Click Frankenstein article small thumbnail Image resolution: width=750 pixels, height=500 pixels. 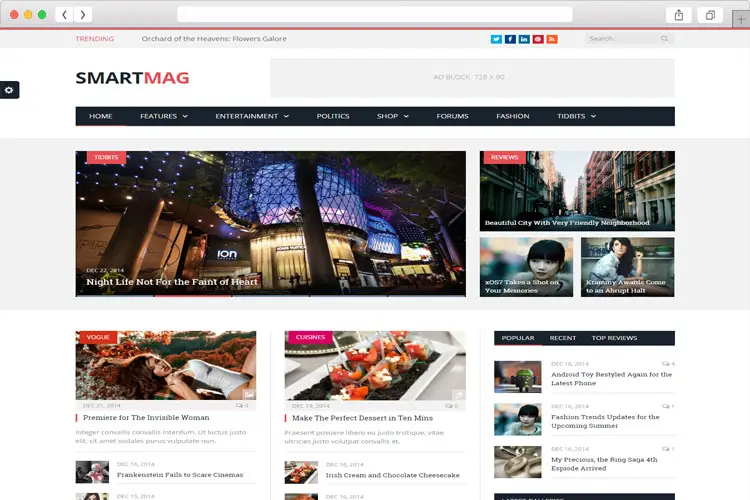click(x=92, y=472)
